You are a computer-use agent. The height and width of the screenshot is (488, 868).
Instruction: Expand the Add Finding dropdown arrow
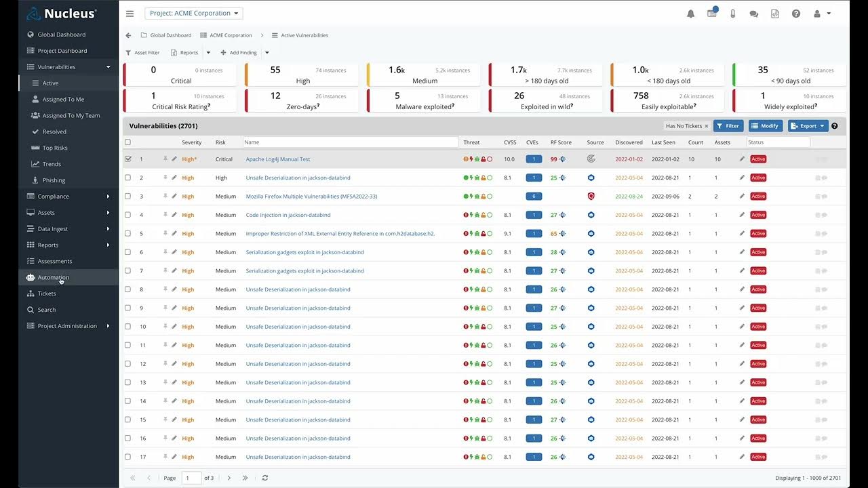(267, 53)
